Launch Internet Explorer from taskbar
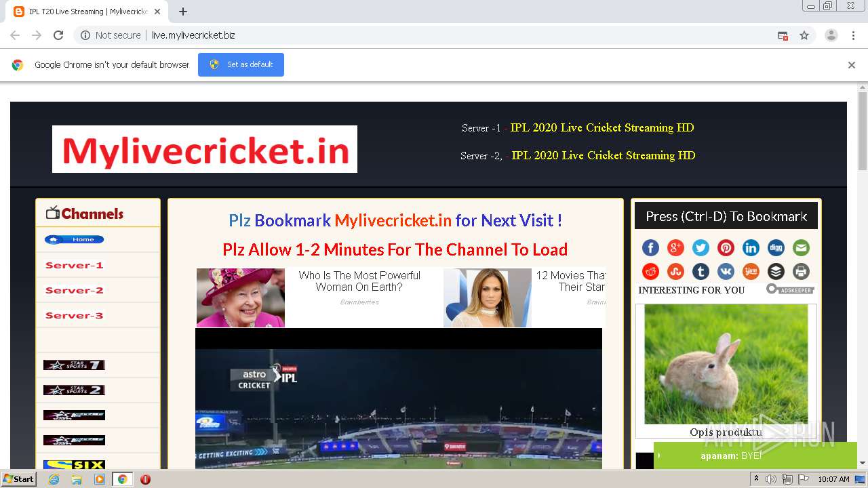Screen dimensions: 868x488 (x=54, y=479)
